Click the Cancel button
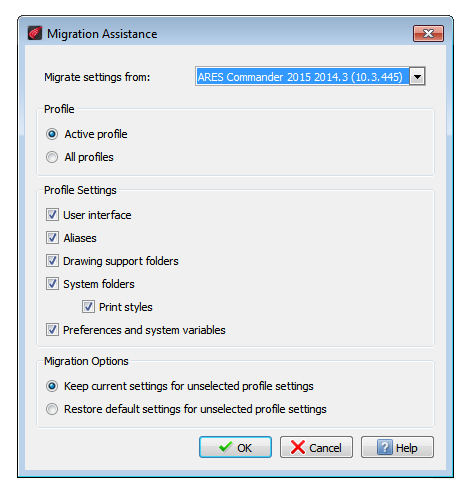 pyautogui.click(x=316, y=447)
